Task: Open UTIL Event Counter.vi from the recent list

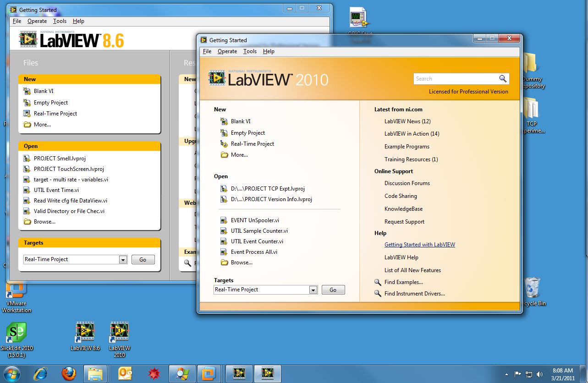Action: tap(257, 241)
